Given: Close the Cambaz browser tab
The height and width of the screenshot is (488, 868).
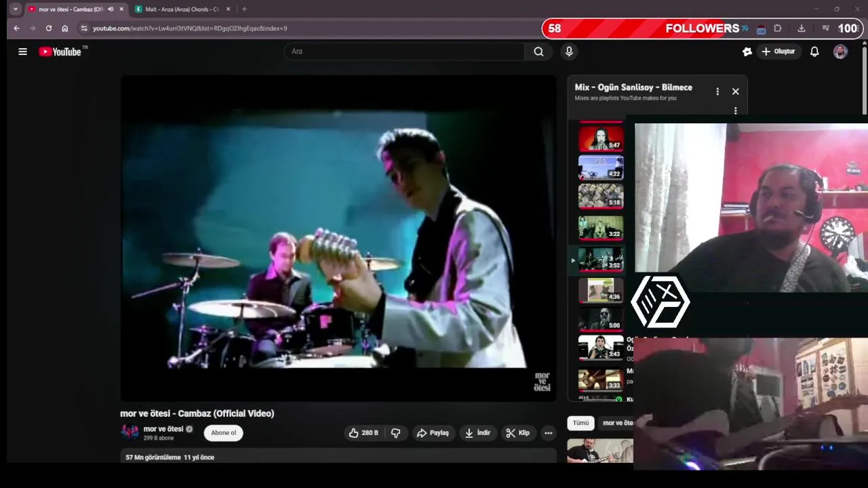Looking at the screenshot, I should coord(121,9).
